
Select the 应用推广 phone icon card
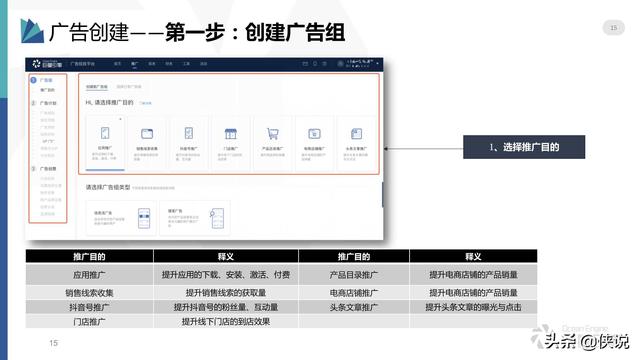coord(105,143)
